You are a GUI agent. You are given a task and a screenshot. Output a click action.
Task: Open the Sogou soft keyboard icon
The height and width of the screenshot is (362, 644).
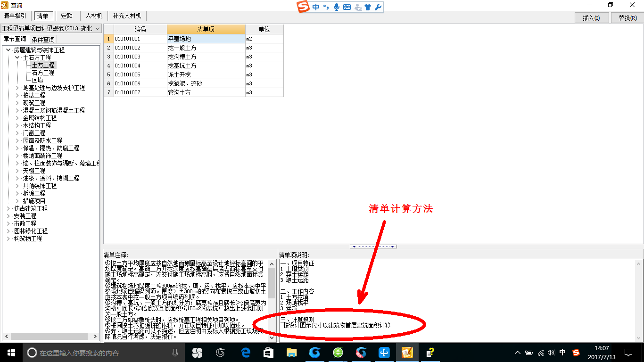[x=347, y=7]
